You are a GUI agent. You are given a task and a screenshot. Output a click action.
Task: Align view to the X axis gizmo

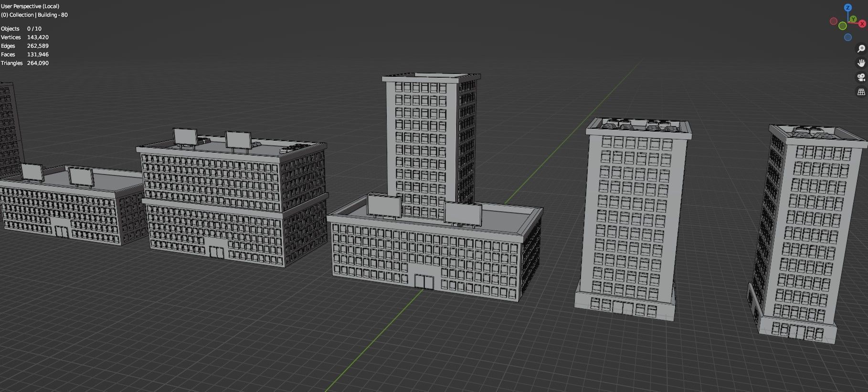862,24
